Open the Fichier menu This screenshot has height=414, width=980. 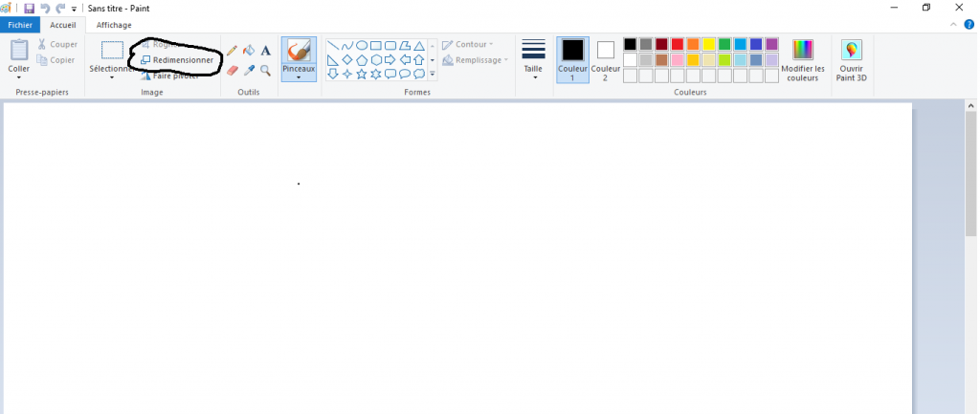(20, 25)
